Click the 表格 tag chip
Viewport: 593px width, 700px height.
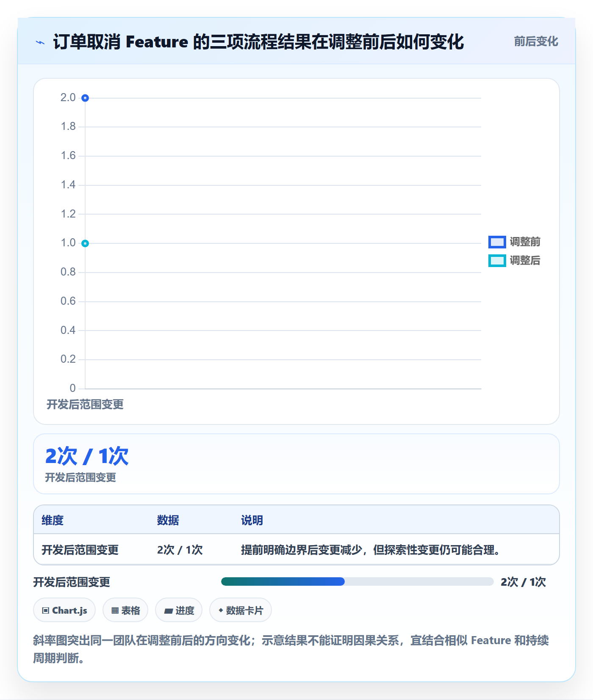[125, 610]
